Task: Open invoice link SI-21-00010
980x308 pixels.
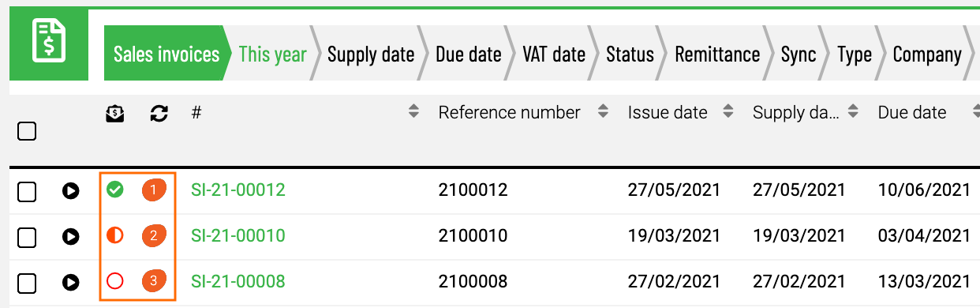Action: (x=238, y=235)
